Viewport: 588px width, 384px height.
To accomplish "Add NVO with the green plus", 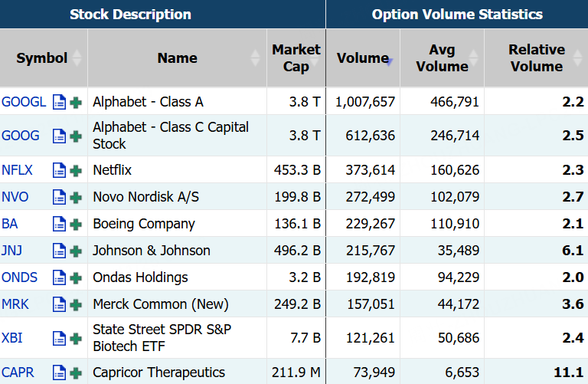I will [x=76, y=197].
